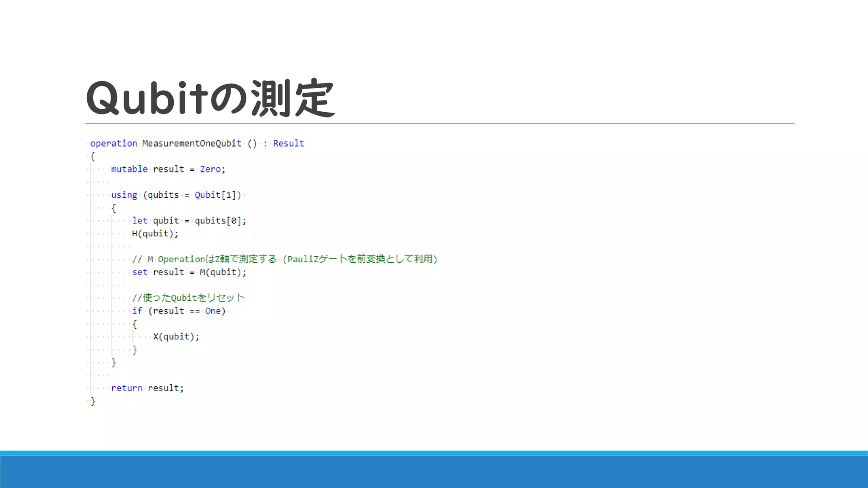868x488 pixels.
Task: Click the 'X(qubit);' gate call
Action: click(176, 337)
